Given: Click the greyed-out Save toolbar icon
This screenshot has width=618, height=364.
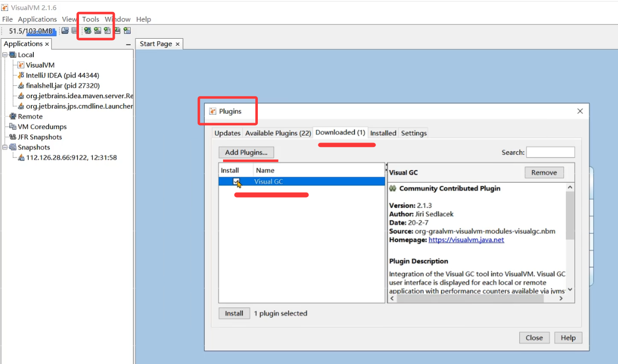Looking at the screenshot, I should pos(74,31).
